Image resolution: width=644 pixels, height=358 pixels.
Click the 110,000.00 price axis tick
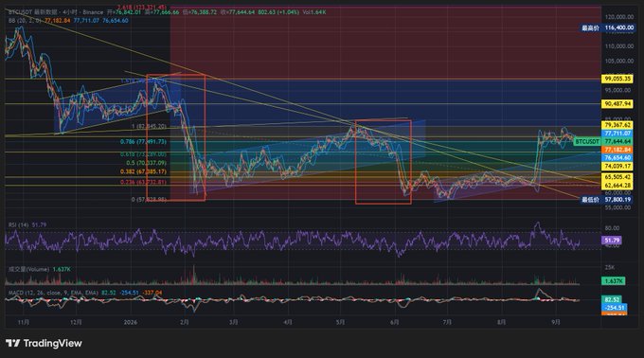(619, 46)
